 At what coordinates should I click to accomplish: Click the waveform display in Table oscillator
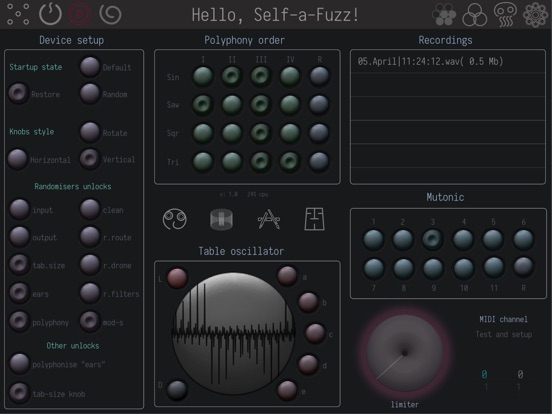[x=233, y=333]
